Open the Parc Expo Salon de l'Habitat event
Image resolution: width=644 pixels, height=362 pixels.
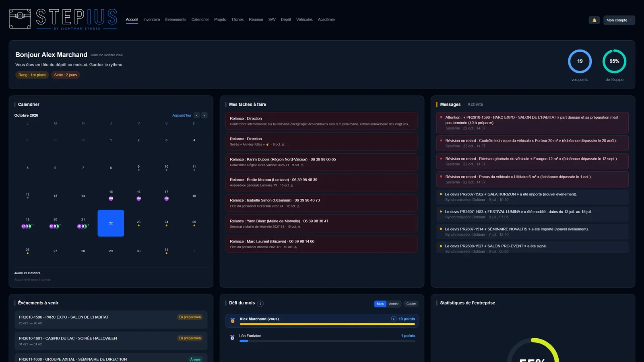click(x=111, y=320)
